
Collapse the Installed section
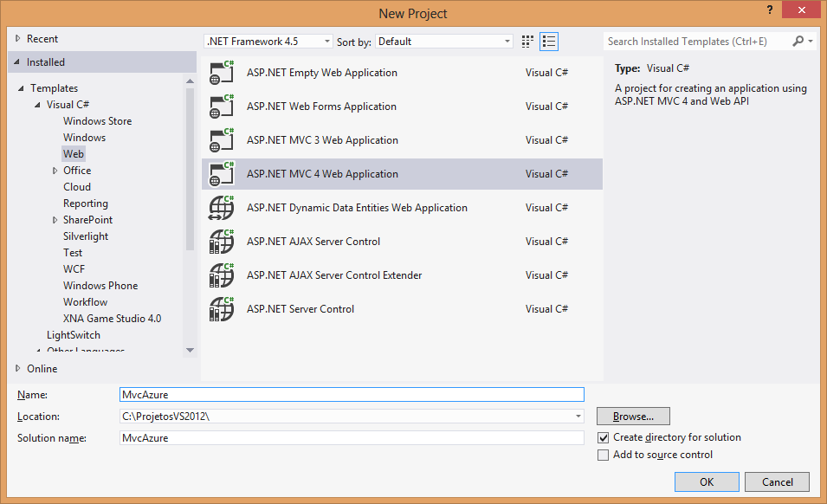point(17,62)
